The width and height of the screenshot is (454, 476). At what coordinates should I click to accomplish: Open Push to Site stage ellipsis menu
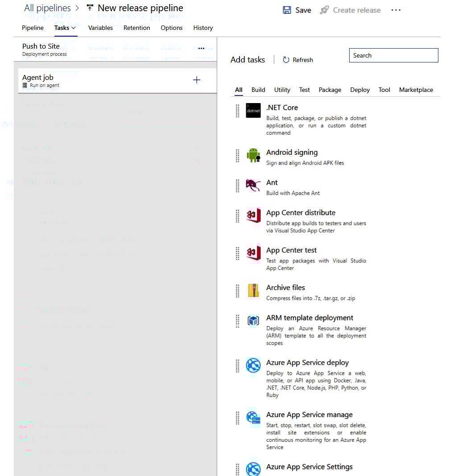[x=201, y=49]
